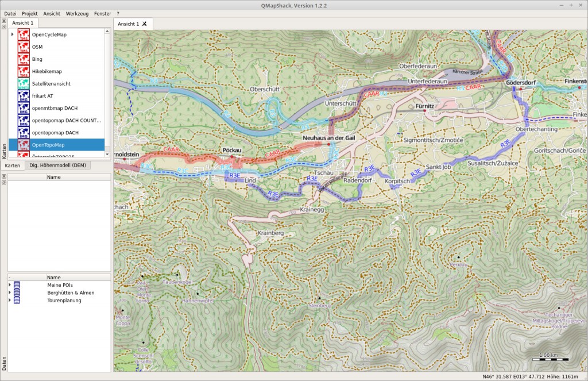
Task: Select the Bing map layer icon
Action: pyautogui.click(x=24, y=59)
